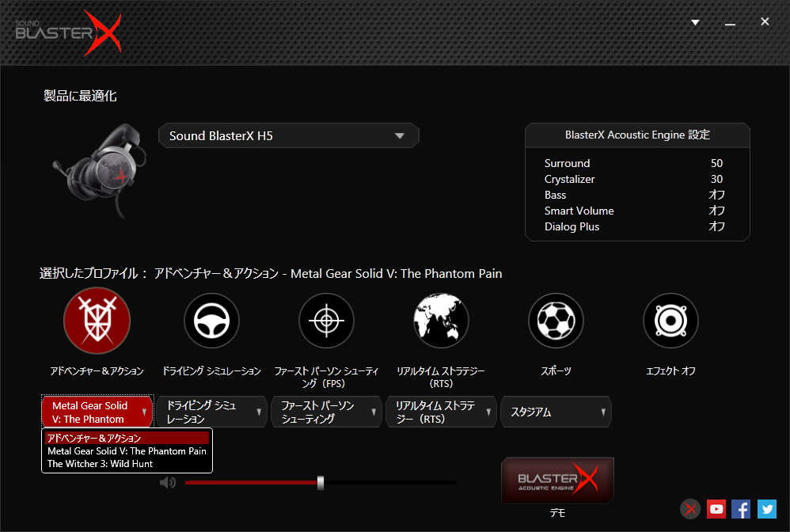Screen dimensions: 790x532
Task: Close the BlasterX window
Action: [765, 21]
